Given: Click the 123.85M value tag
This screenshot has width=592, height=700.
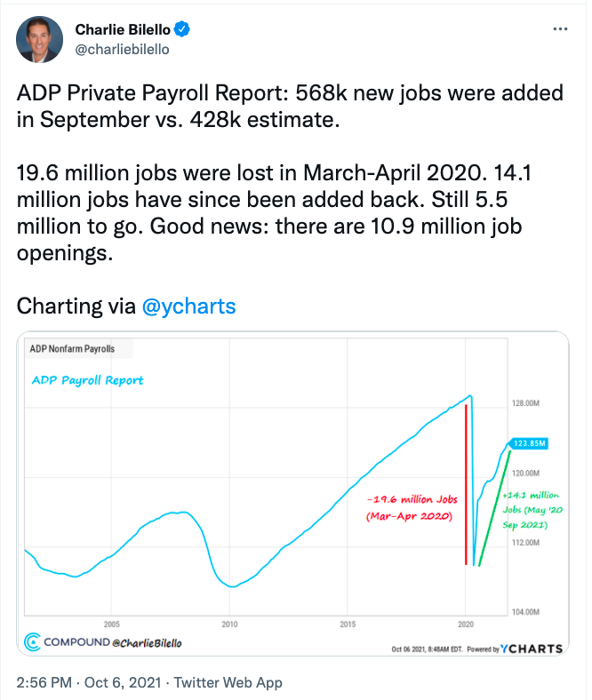Looking at the screenshot, I should (x=528, y=444).
